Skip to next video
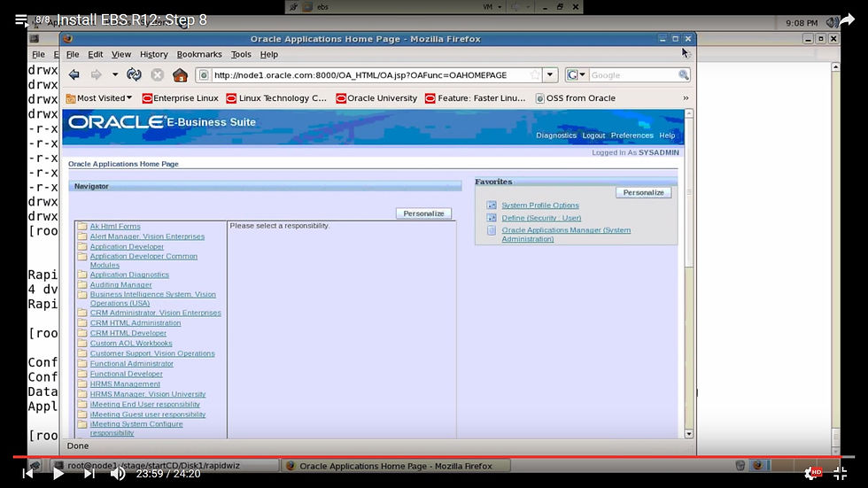This screenshot has width=868, height=488. coord(89,474)
